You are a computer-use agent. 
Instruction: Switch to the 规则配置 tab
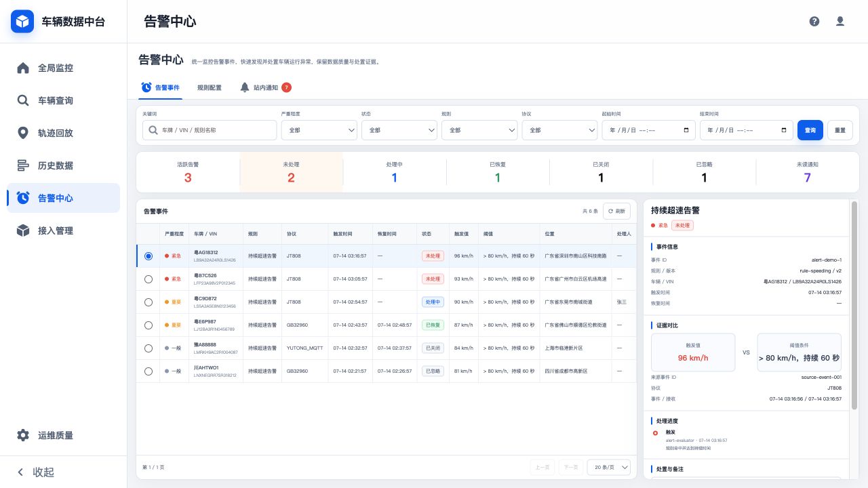(209, 87)
